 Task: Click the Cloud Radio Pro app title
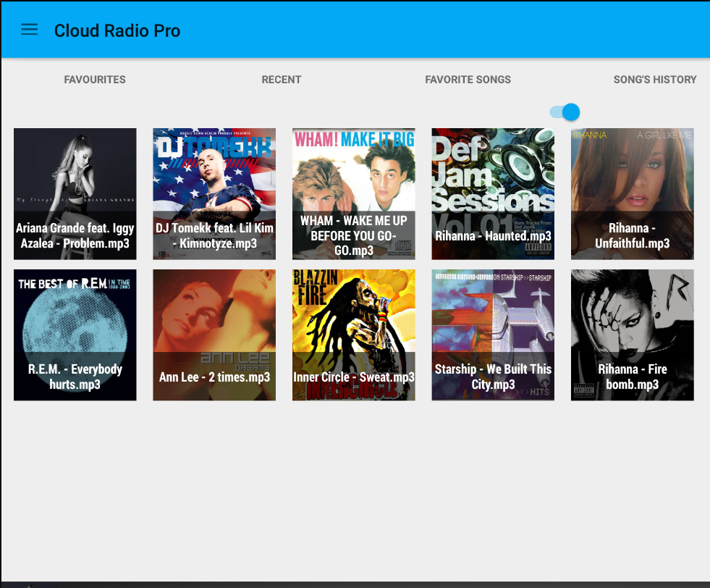click(117, 30)
